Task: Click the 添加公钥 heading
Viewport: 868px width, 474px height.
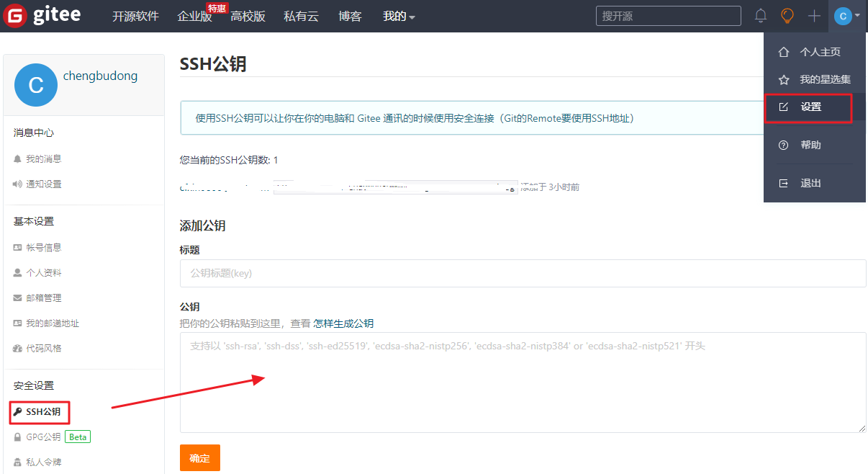Action: tap(202, 225)
